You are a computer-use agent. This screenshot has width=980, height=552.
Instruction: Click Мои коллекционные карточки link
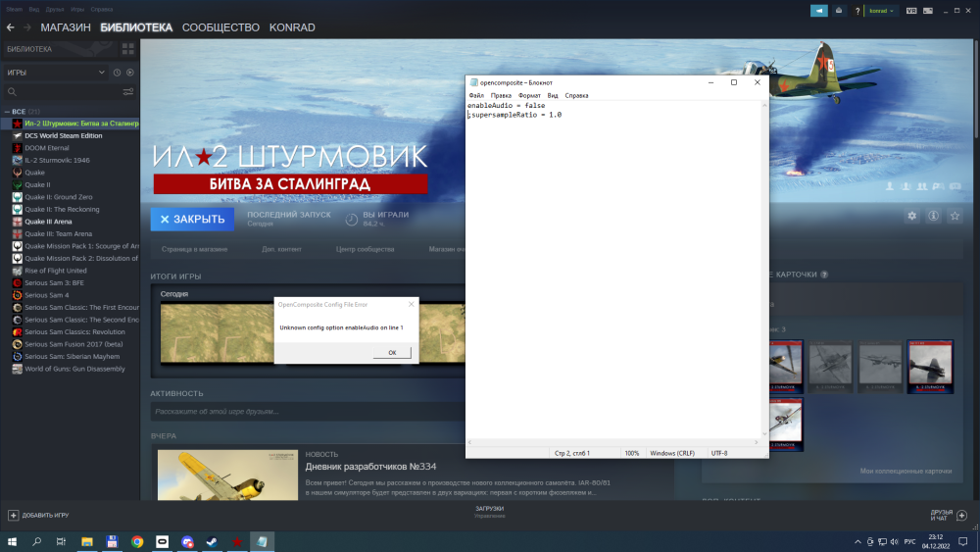(906, 471)
